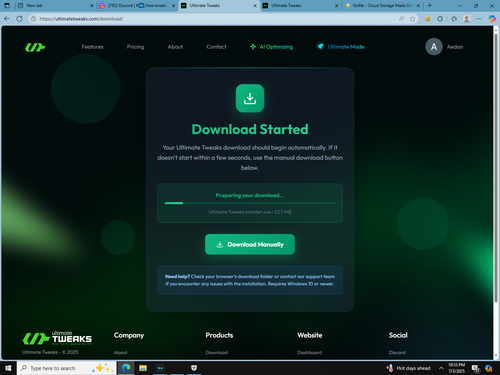Open footer Discord link under Social
This screenshot has width=500, height=375.
coord(397,352)
